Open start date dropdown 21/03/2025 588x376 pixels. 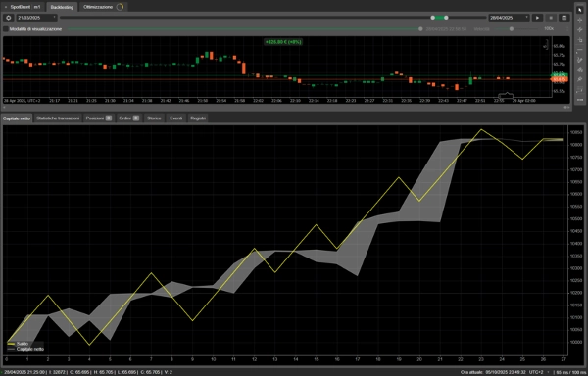36,18
